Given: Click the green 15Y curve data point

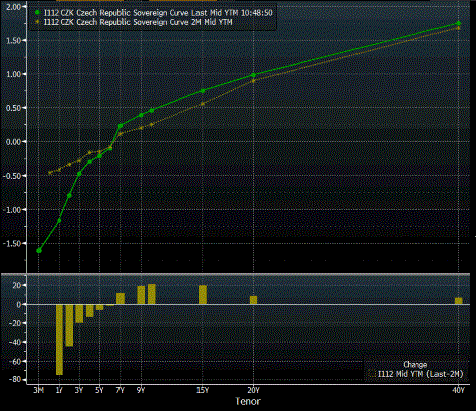Looking at the screenshot, I should (203, 91).
